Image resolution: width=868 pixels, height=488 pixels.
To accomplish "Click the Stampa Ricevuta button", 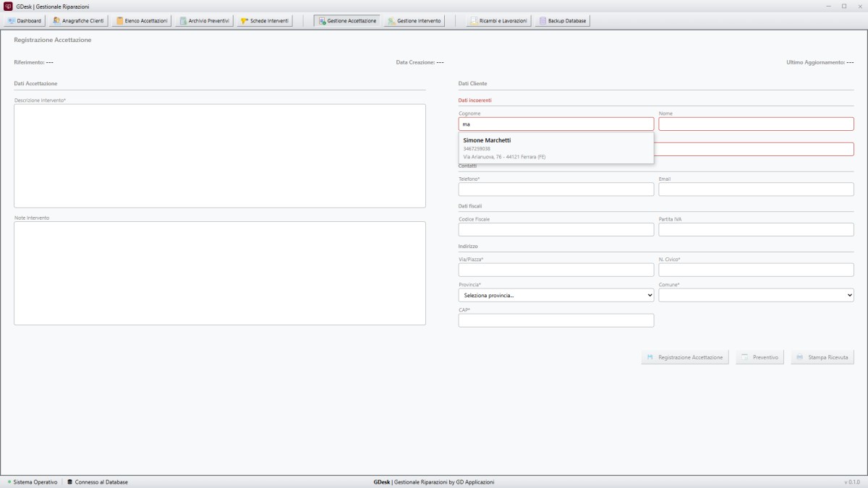I will pyautogui.click(x=822, y=357).
